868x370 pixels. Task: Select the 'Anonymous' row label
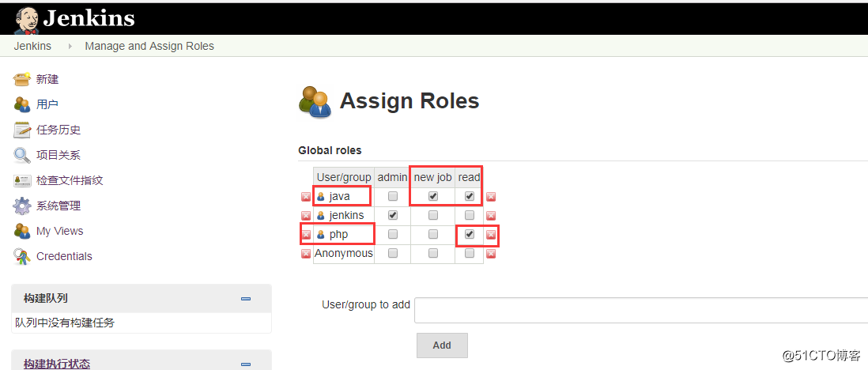coord(344,253)
